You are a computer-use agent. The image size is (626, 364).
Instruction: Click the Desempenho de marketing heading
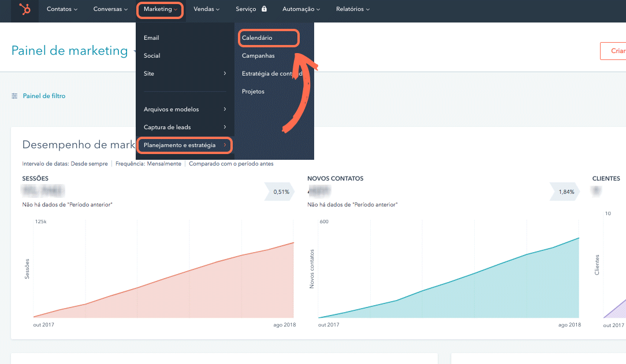tap(79, 144)
